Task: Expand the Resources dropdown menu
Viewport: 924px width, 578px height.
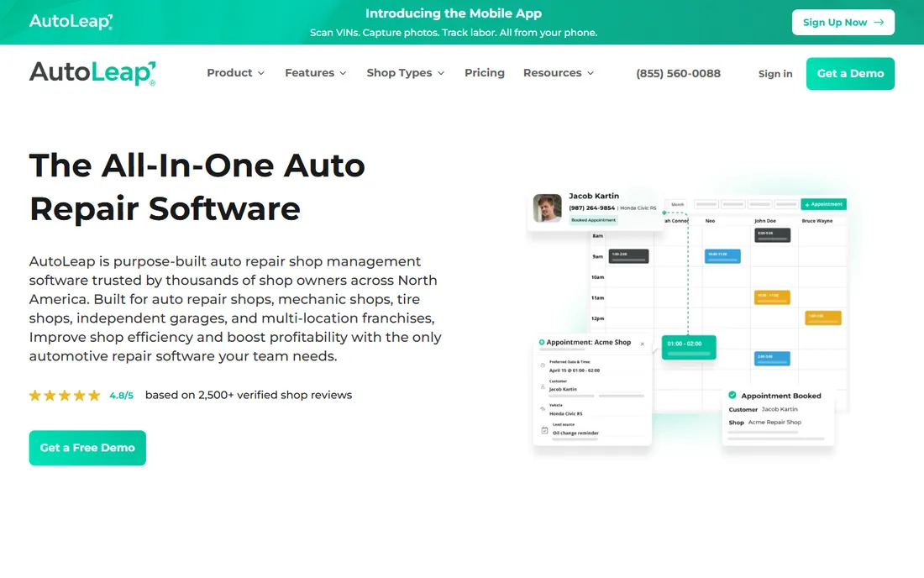Action: tap(559, 73)
